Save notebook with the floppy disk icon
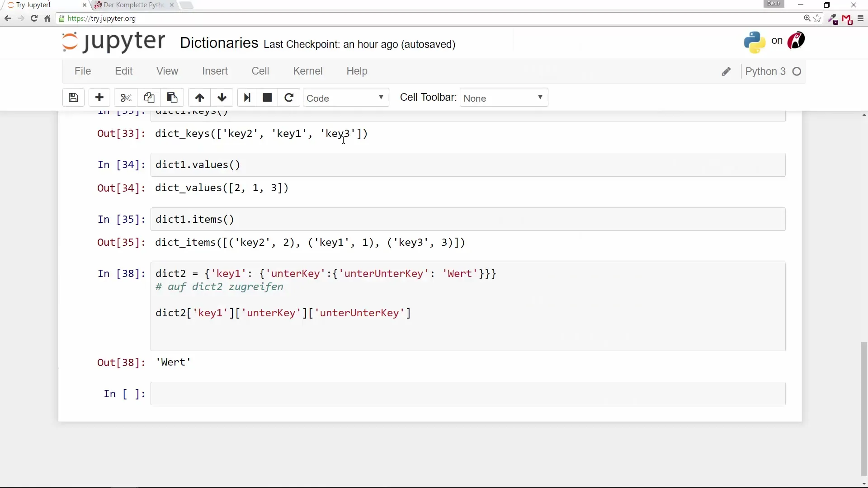The image size is (868, 488). [73, 98]
